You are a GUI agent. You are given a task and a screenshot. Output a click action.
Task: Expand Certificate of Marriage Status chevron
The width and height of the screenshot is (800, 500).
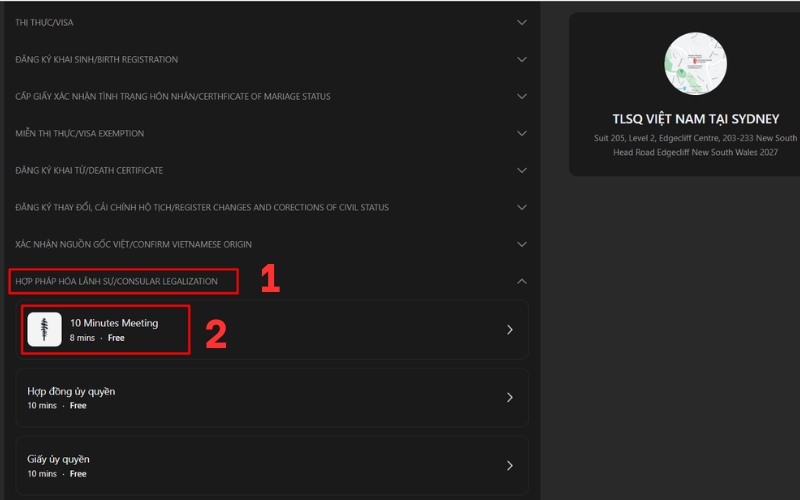(521, 96)
